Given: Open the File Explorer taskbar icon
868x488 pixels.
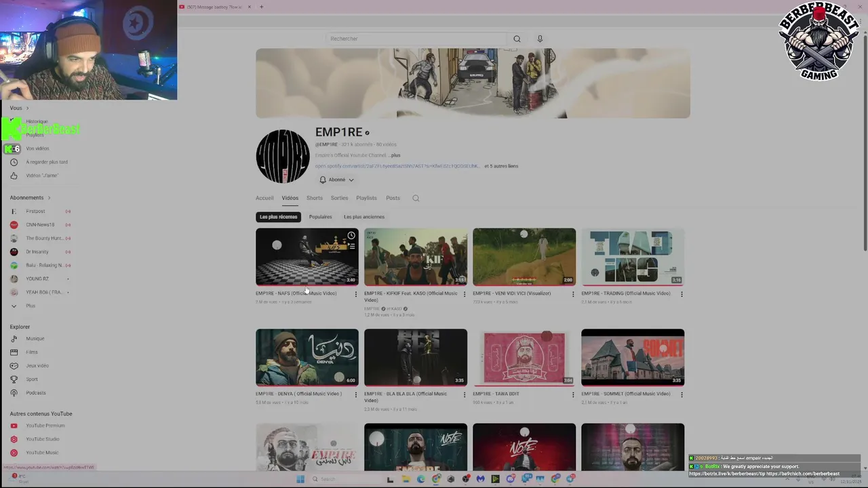Looking at the screenshot, I should (x=406, y=479).
